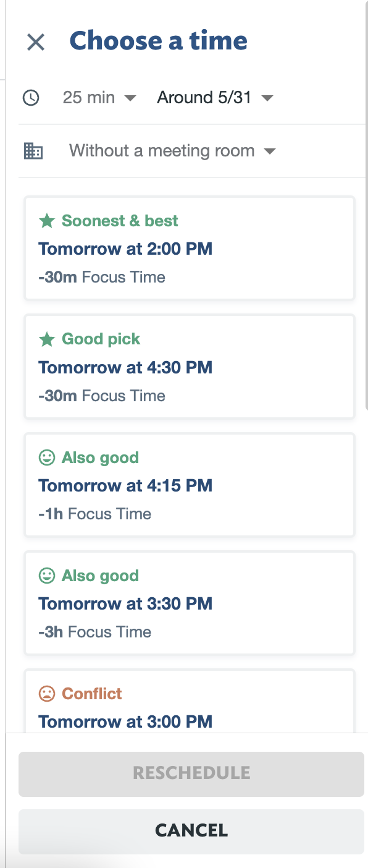Image resolution: width=368 pixels, height=868 pixels.
Task: Pick the conflicting 3:00 PM time slot
Action: tap(190, 701)
